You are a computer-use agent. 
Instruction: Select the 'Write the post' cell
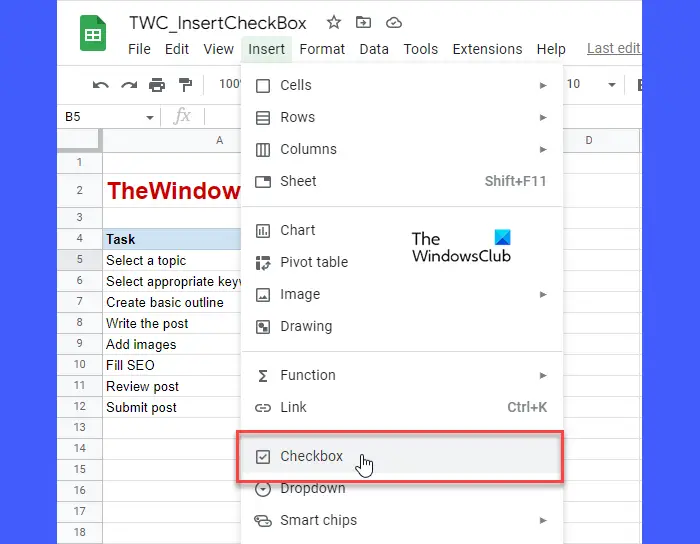172,323
